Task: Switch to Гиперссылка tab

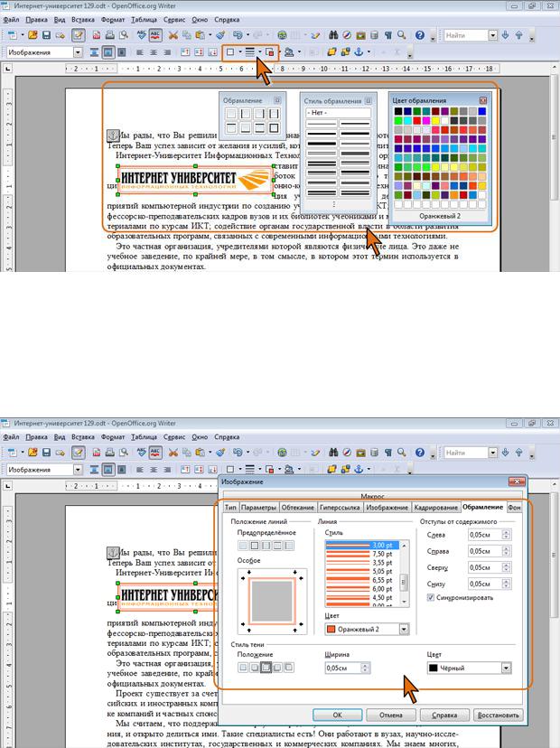Action: click(340, 507)
